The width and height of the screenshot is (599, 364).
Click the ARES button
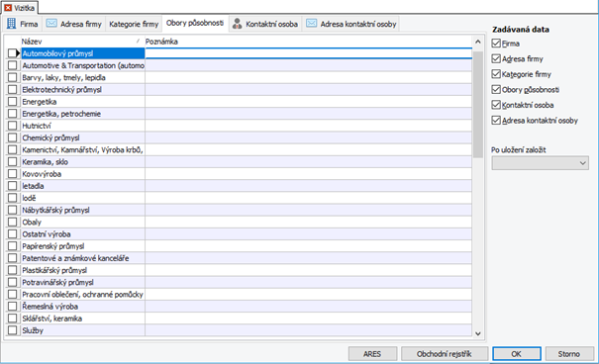(x=372, y=354)
